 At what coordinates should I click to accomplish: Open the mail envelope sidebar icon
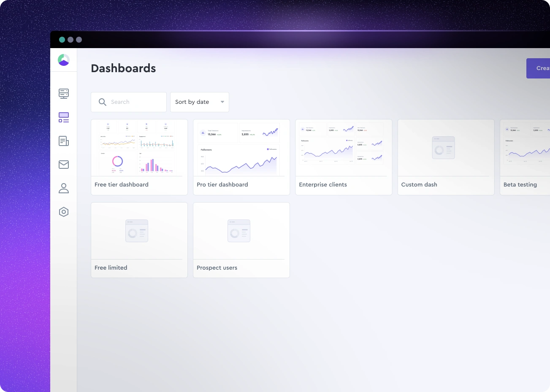pos(64,165)
